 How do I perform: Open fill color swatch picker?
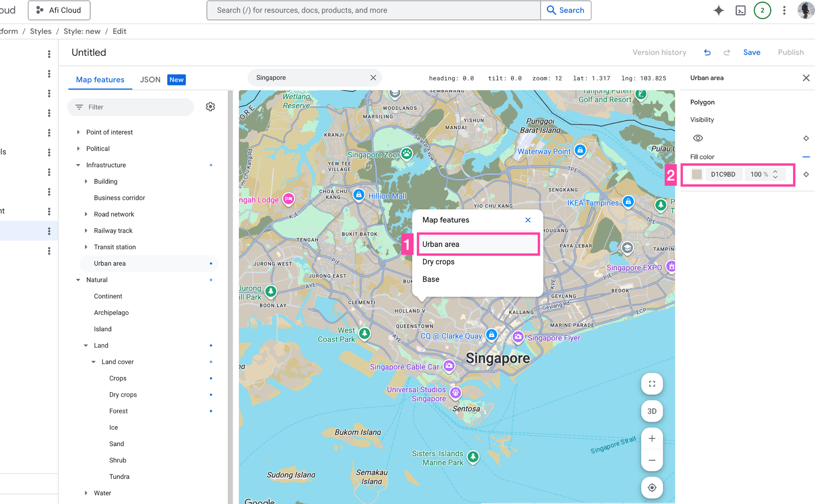pyautogui.click(x=697, y=174)
